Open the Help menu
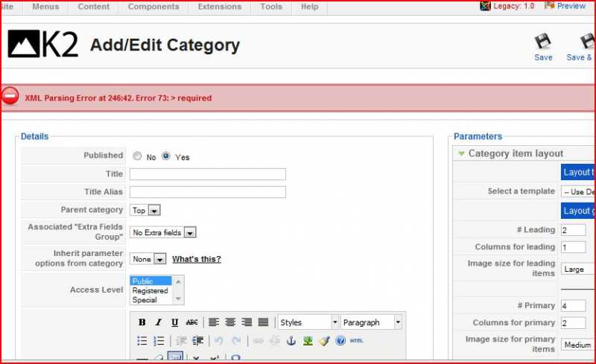596x364 pixels. click(310, 7)
